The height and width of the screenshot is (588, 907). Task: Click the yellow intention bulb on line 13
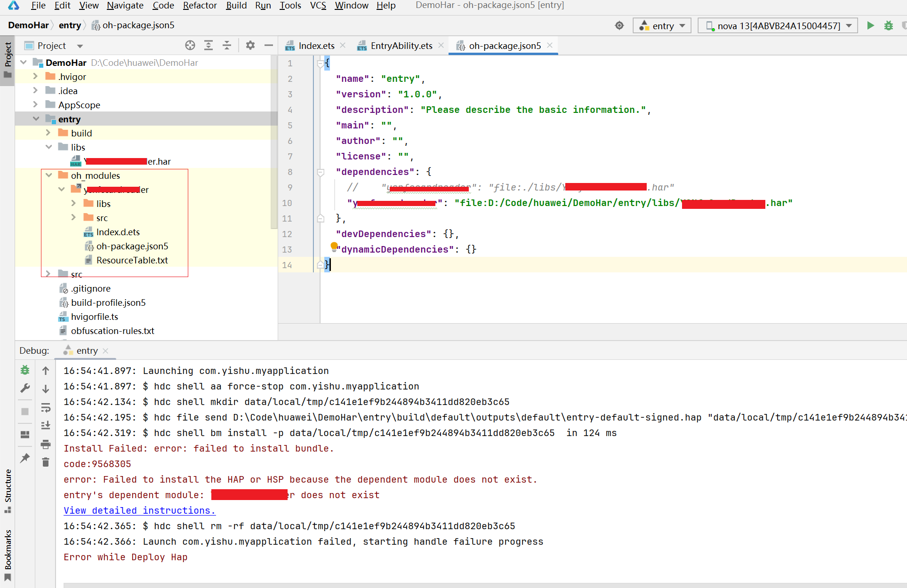click(x=334, y=246)
